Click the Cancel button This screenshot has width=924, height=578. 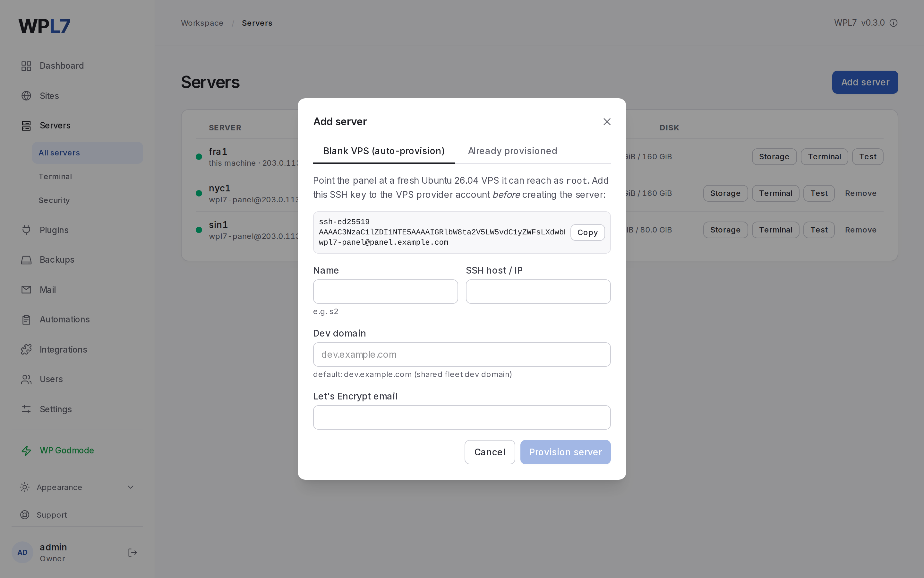tap(490, 452)
